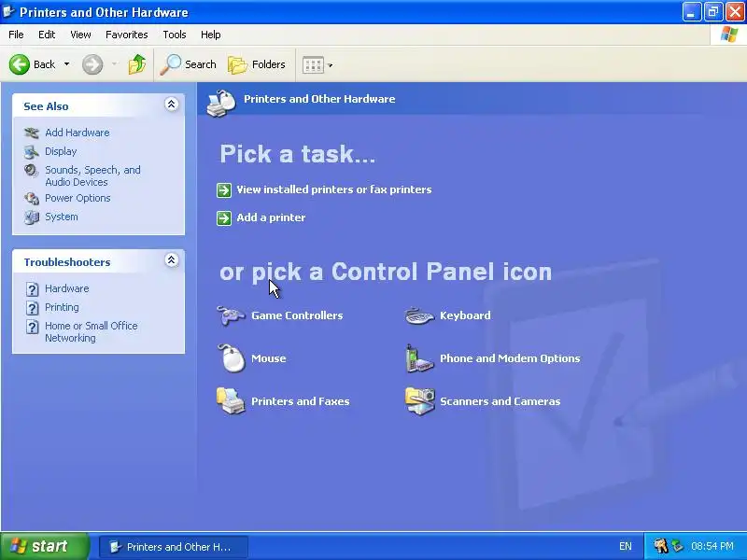The image size is (747, 560).
Task: Collapse the Troubleshooters panel
Action: [172, 260]
